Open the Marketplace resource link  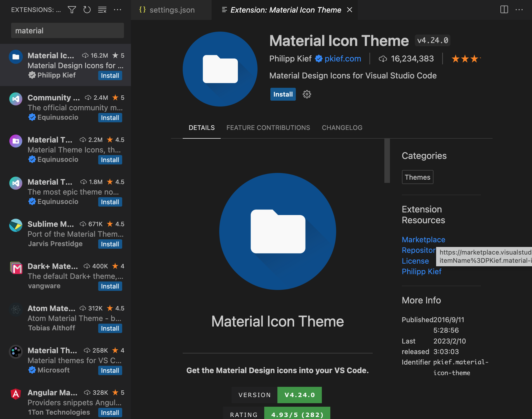coord(423,240)
